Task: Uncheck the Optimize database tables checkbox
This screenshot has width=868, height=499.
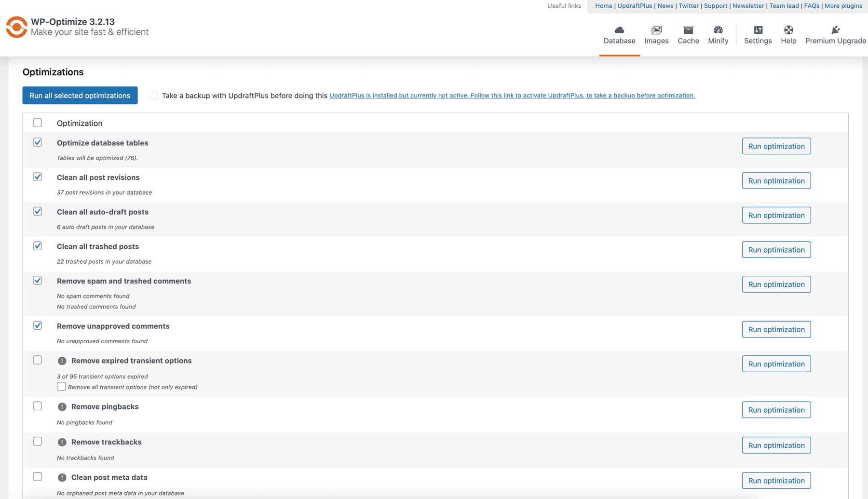Action: coord(38,142)
